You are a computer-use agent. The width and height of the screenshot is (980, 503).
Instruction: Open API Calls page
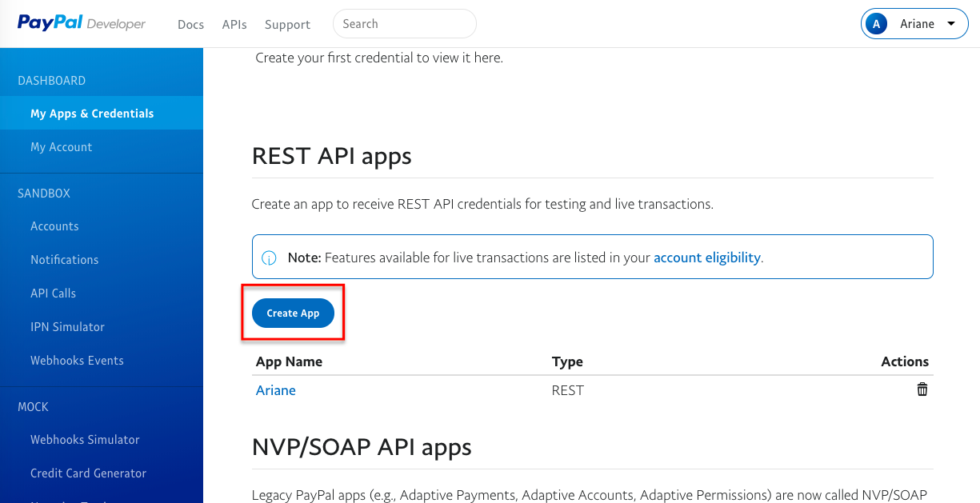(54, 293)
